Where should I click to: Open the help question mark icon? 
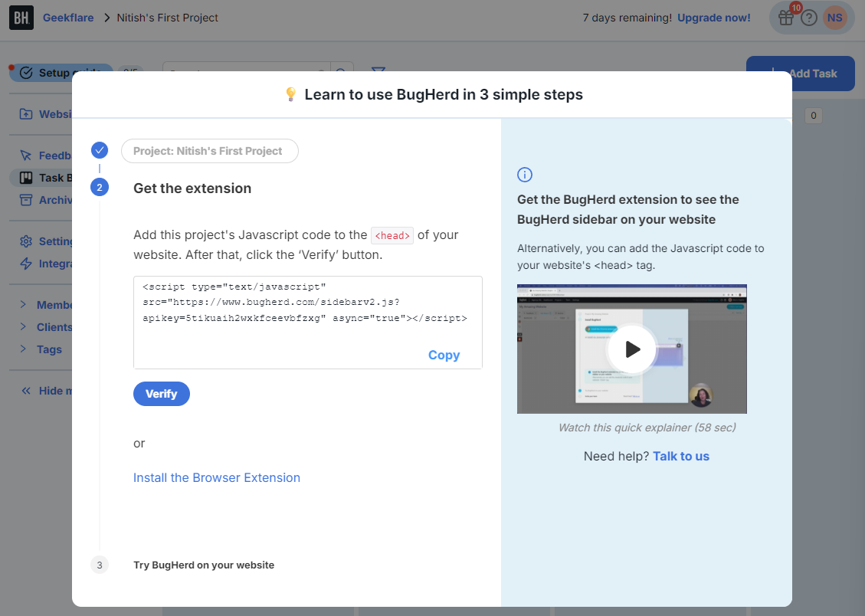809,18
